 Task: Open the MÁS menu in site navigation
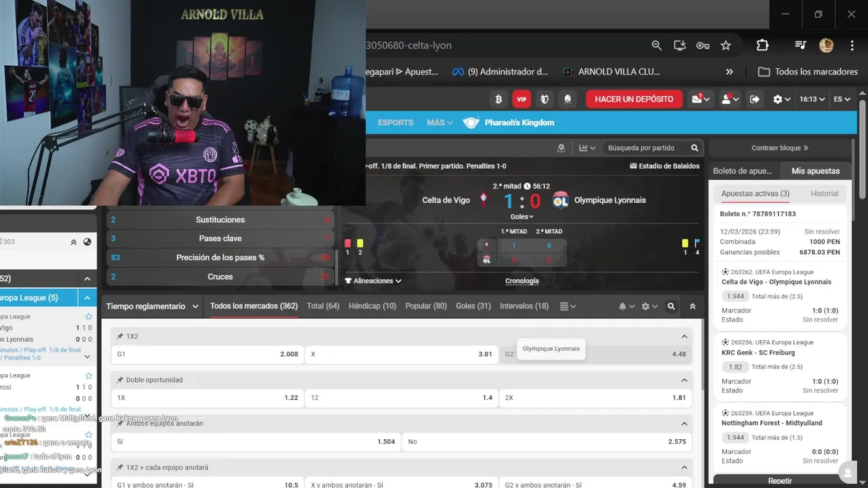439,123
